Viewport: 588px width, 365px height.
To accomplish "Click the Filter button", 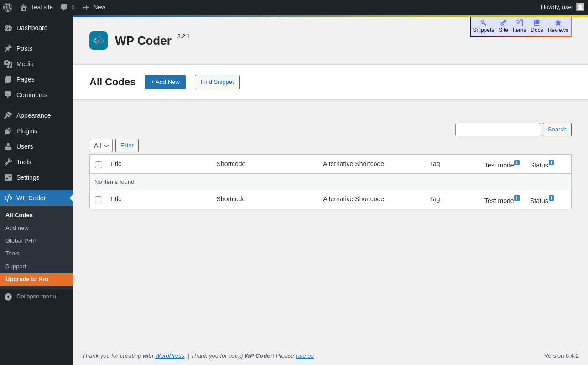I will (127, 146).
